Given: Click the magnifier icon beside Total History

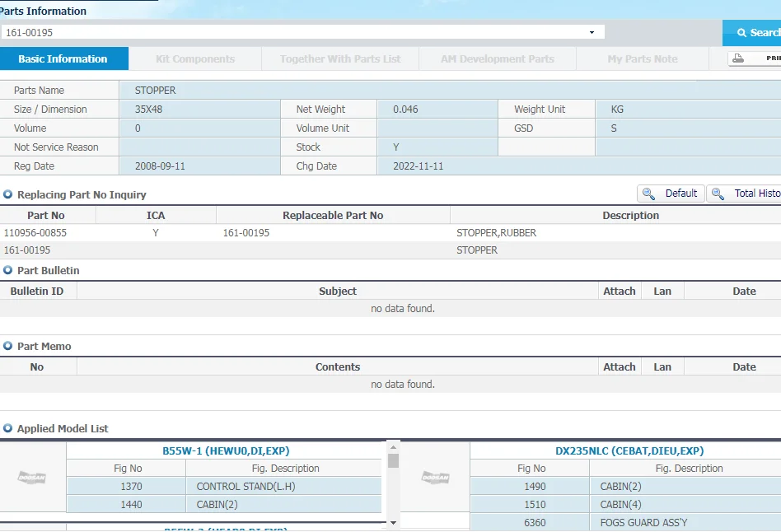Looking at the screenshot, I should click(x=718, y=194).
